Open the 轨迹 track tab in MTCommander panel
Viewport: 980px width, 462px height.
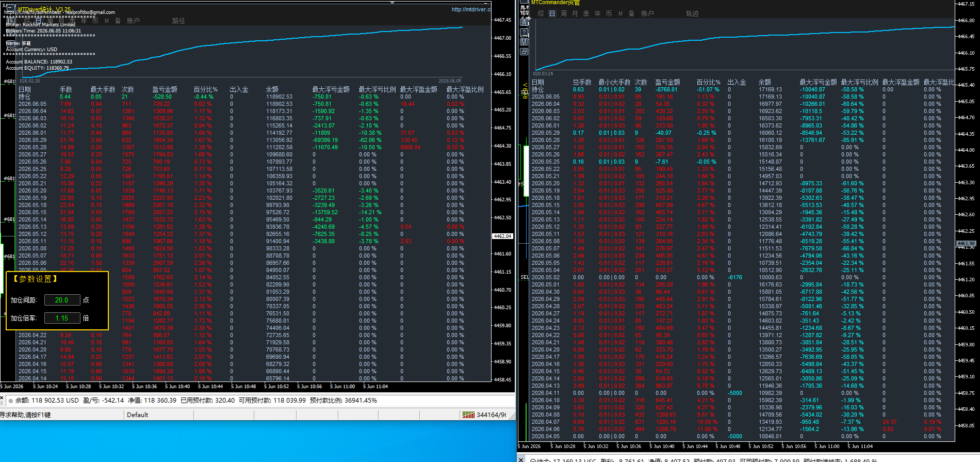[692, 13]
